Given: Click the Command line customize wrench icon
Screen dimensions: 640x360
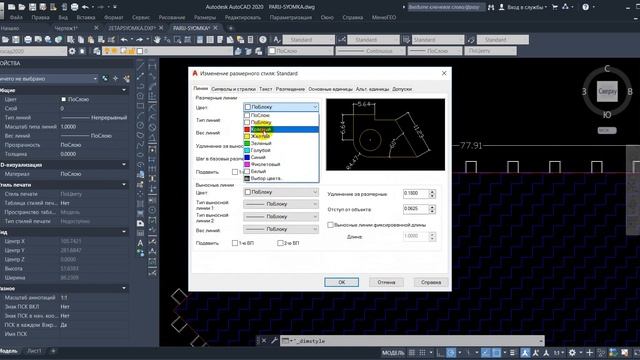Looking at the screenshot, I should point(274,340).
